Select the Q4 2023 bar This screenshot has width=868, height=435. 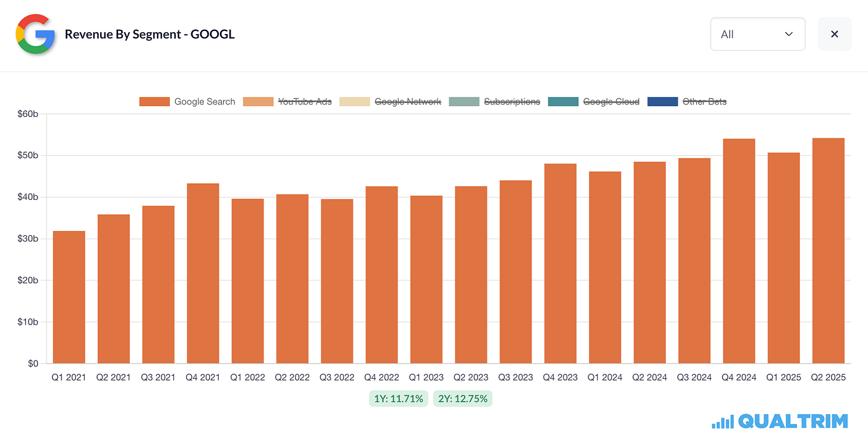coord(560,263)
